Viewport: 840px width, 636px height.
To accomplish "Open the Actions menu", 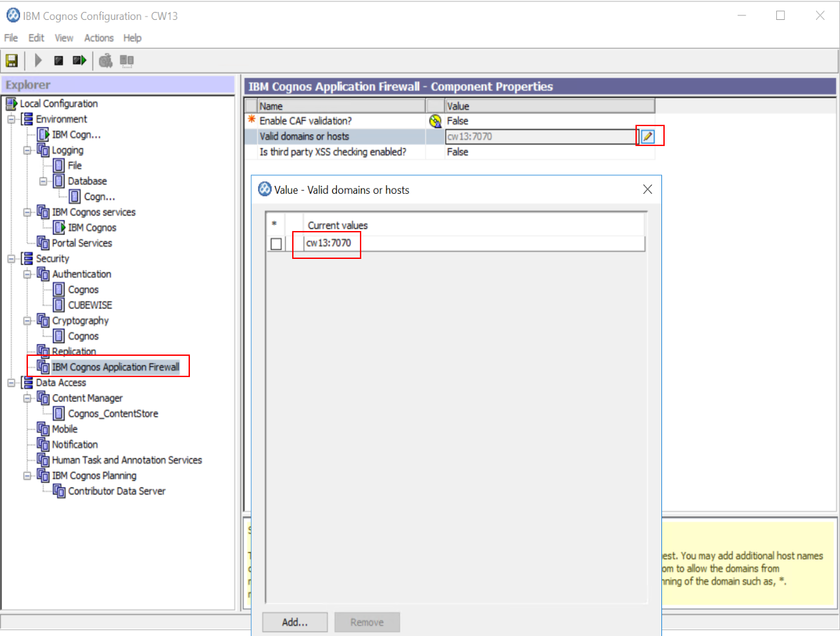I will point(99,38).
